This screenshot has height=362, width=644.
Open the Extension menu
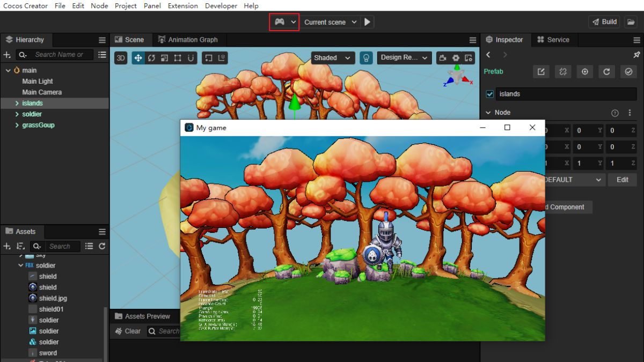coord(183,6)
